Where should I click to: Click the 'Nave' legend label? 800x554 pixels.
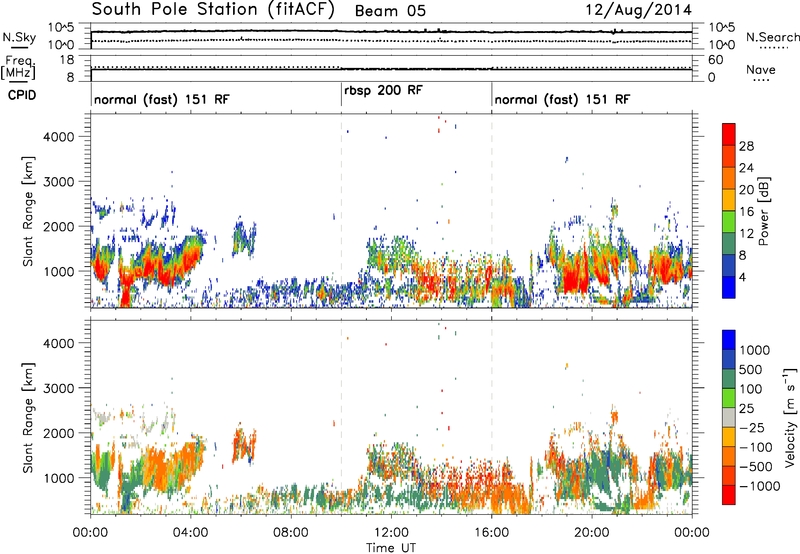(x=760, y=70)
